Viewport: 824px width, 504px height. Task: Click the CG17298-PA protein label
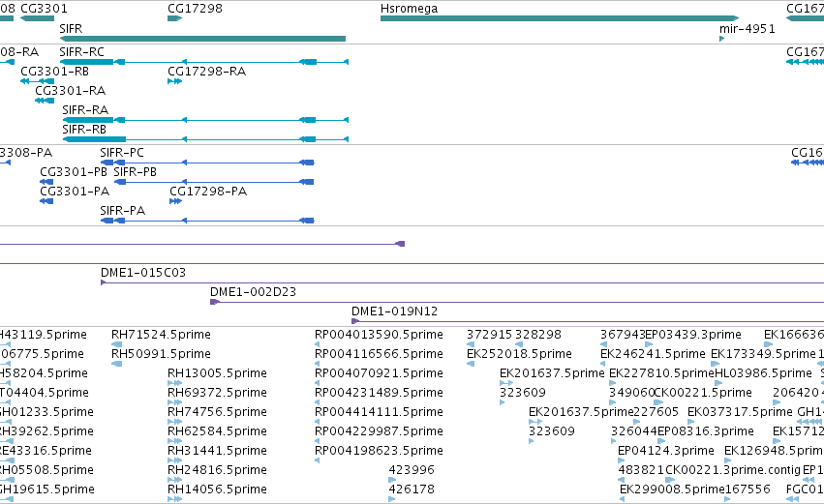point(208,192)
